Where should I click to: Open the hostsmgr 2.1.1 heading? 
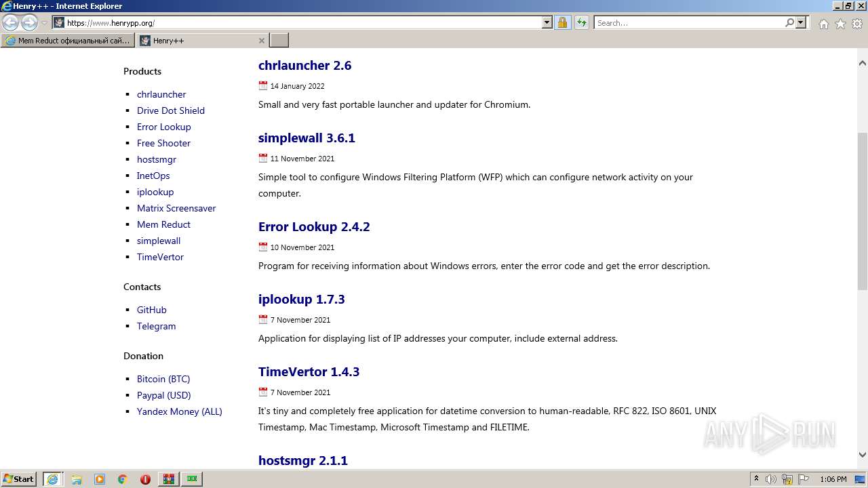tap(303, 461)
